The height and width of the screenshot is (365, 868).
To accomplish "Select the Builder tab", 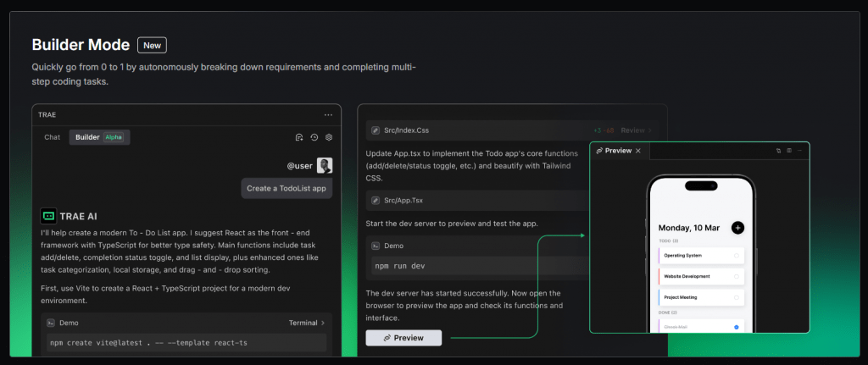I will click(x=100, y=137).
